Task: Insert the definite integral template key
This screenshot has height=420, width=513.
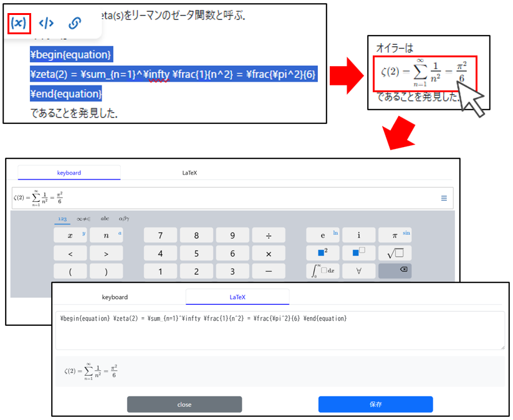Action: point(322,271)
